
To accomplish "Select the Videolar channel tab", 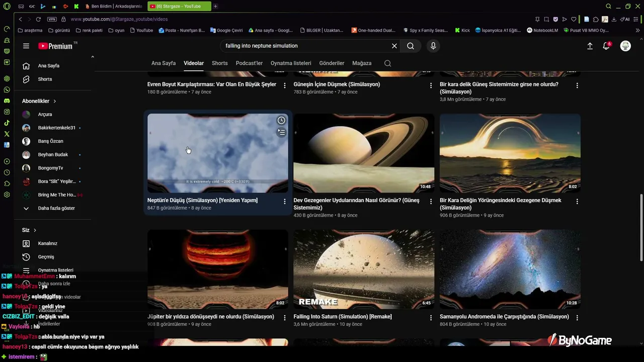I will [x=194, y=63].
